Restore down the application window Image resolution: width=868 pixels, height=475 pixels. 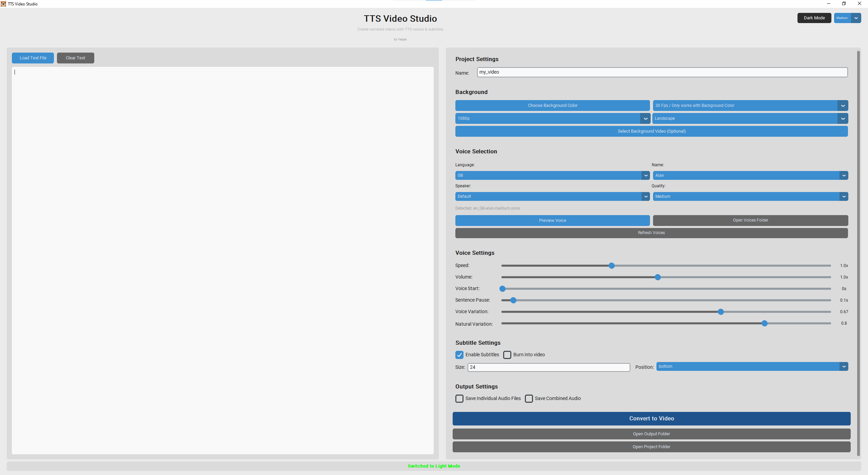[x=844, y=4]
